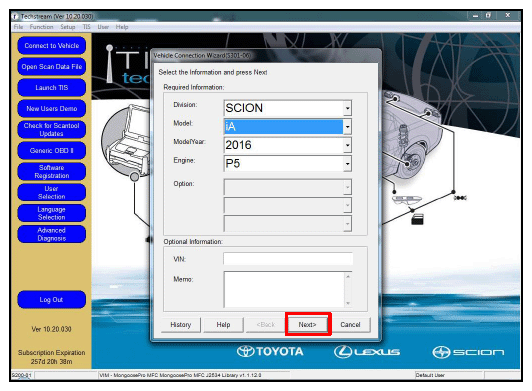Start the New Users Demo
Viewport: 532px width, 391px height.
[52, 109]
